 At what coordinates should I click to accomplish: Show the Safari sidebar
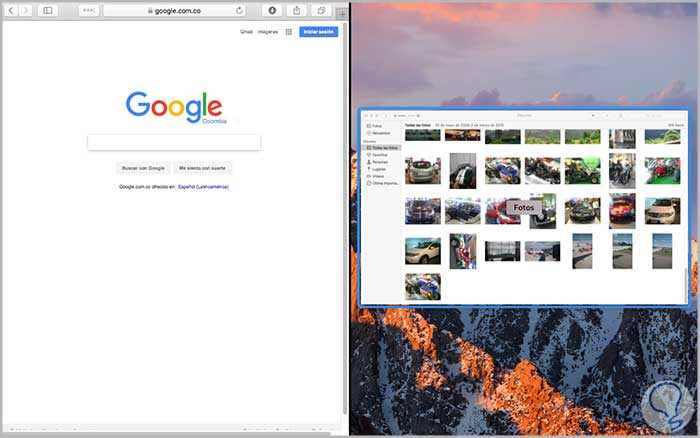48,10
